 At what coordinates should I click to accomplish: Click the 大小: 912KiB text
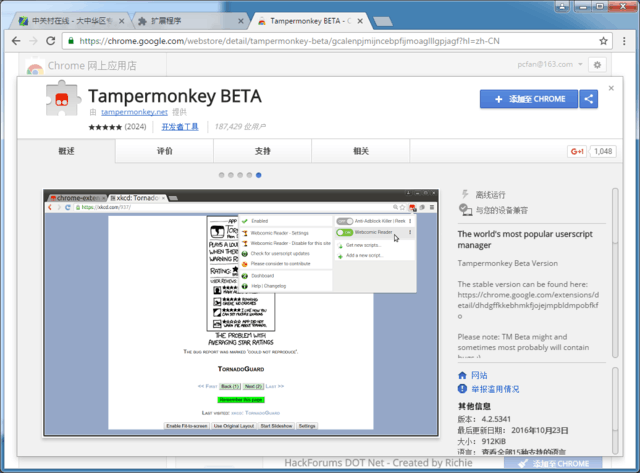point(482,442)
